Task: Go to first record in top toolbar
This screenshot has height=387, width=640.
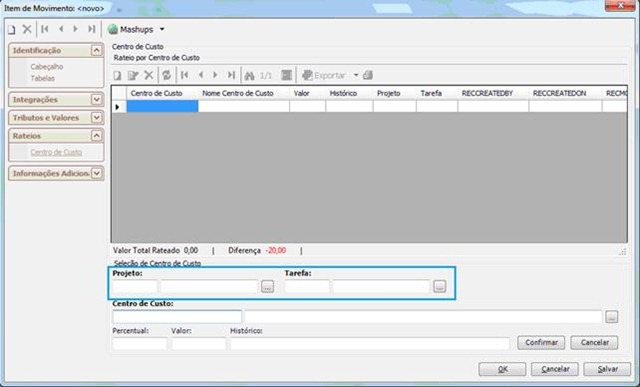Action: tap(45, 29)
